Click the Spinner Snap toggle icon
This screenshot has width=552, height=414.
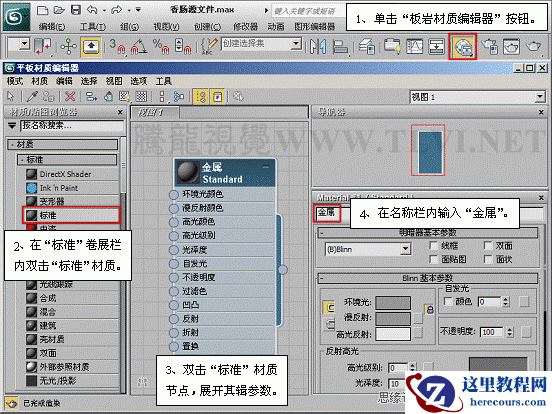(183, 46)
